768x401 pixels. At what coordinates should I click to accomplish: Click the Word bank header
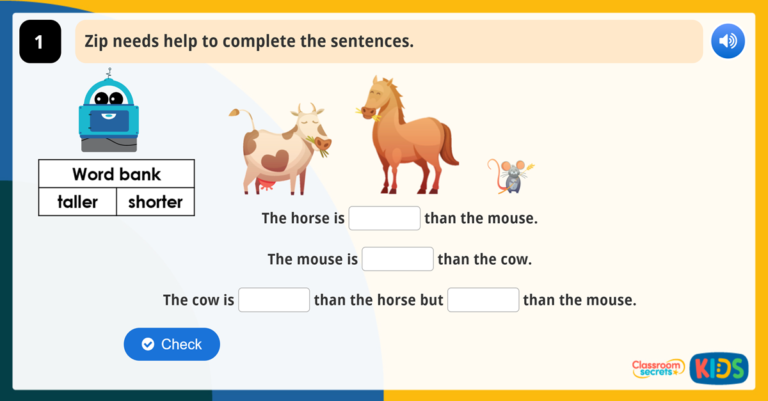pos(116,174)
